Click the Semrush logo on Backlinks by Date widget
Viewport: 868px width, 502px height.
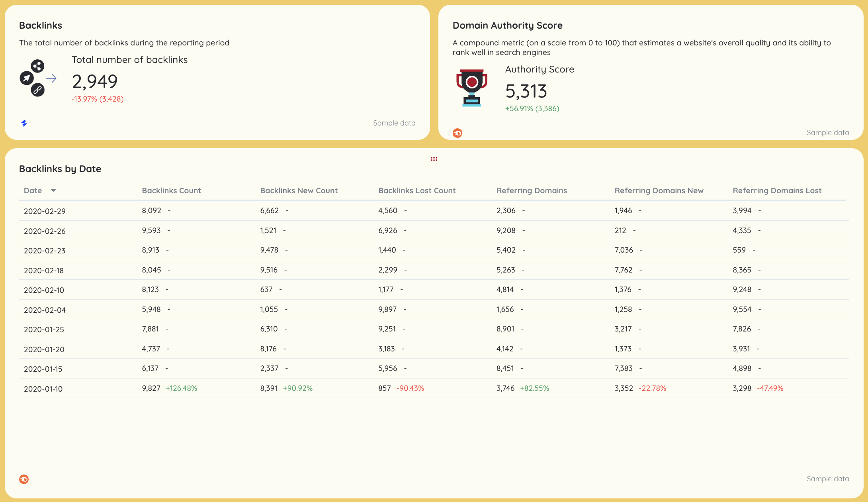pos(24,479)
